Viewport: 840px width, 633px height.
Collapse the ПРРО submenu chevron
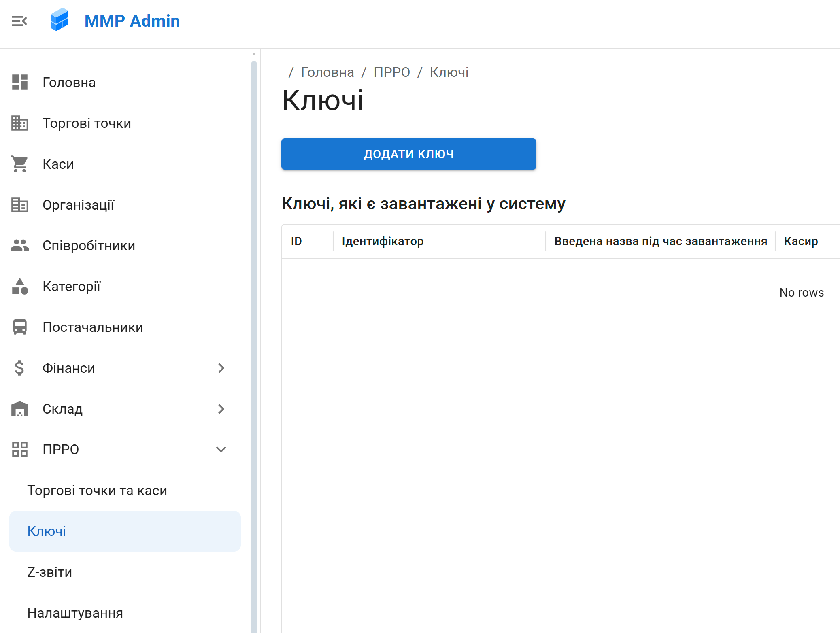click(221, 449)
